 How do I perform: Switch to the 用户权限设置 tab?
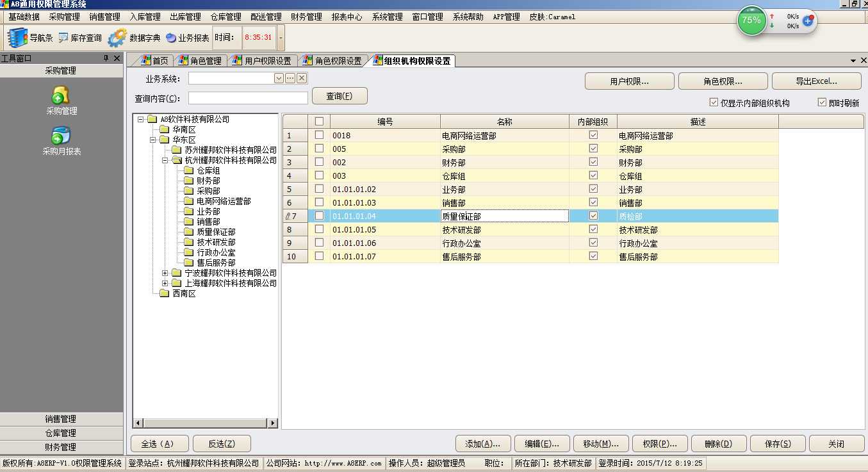[x=262, y=61]
